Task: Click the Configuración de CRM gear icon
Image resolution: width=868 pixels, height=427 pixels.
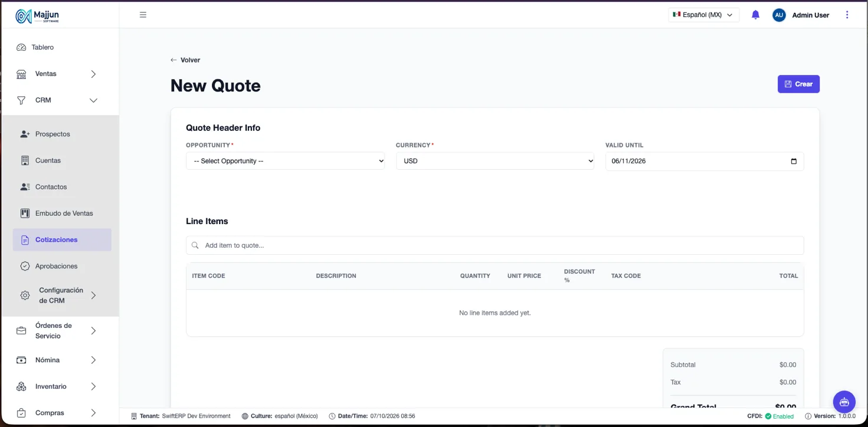Action: [25, 295]
